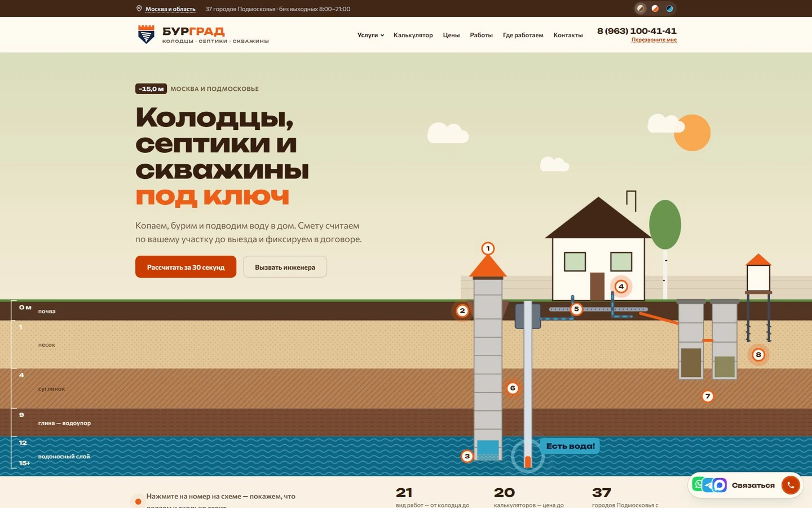Screen dimensions: 812x508
Task: Click the 'водоносный слой' layer label
Action: click(x=64, y=457)
